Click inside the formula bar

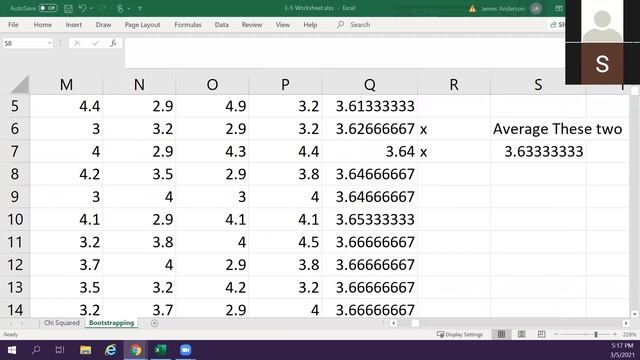tap(344, 52)
